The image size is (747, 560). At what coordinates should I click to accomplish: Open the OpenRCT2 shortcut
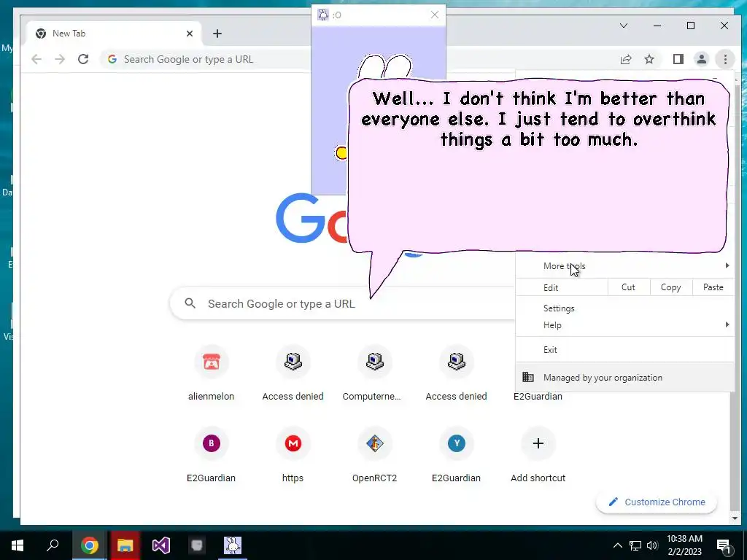click(x=374, y=456)
